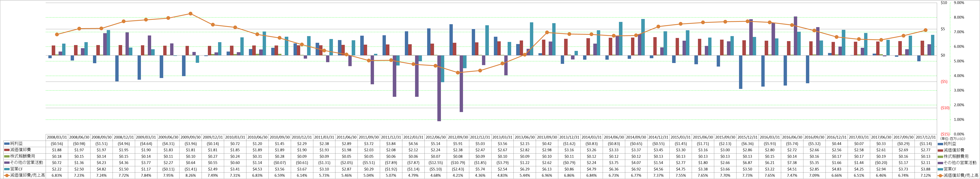Select the ($12.55) cell under 2012/06/30

point(435,163)
